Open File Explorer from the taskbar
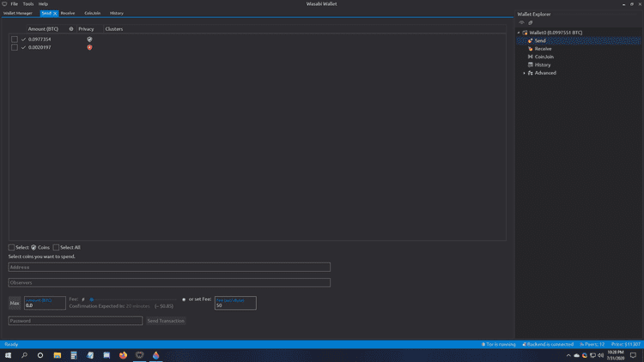 [57, 355]
